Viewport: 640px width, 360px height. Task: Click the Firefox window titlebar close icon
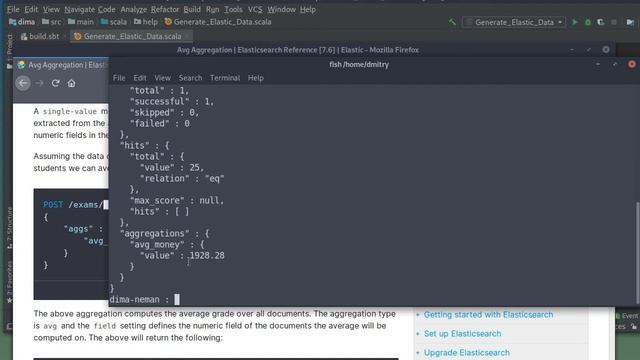pyautogui.click(x=606, y=50)
